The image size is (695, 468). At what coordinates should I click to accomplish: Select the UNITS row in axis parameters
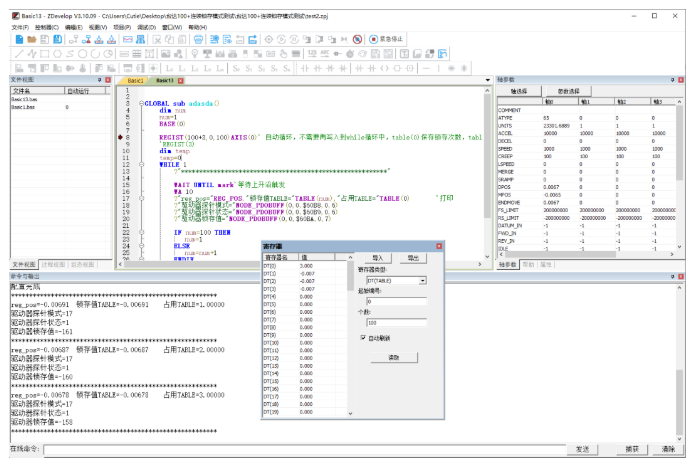click(x=587, y=126)
